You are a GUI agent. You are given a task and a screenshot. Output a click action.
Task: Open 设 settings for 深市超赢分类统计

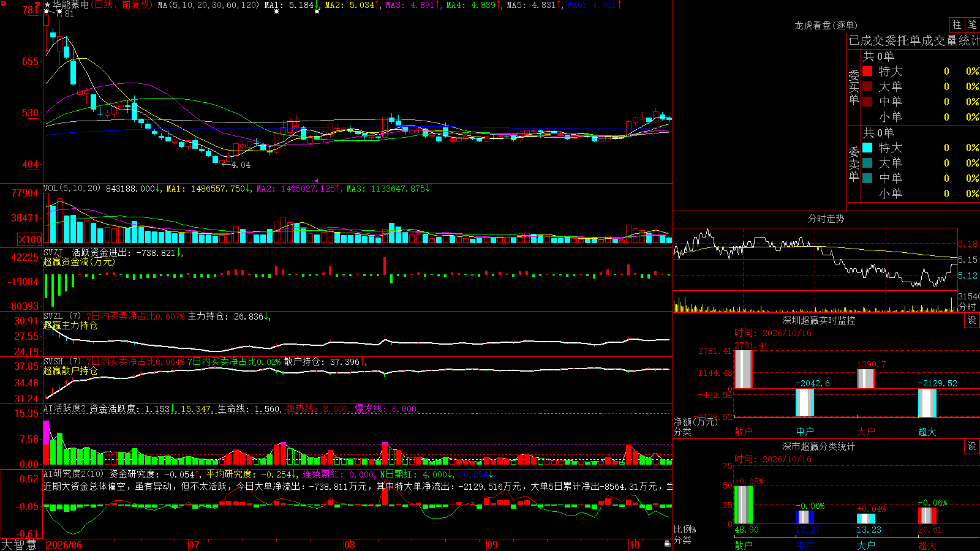[972, 446]
